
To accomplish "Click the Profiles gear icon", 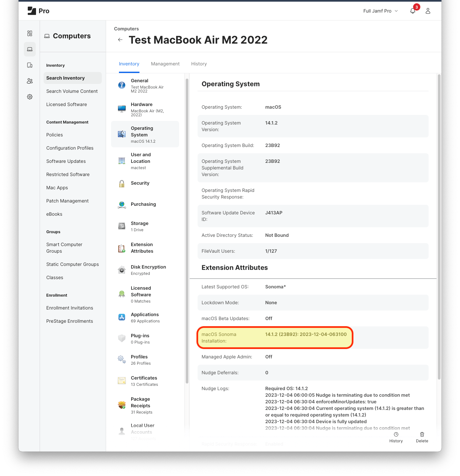I will tap(122, 359).
